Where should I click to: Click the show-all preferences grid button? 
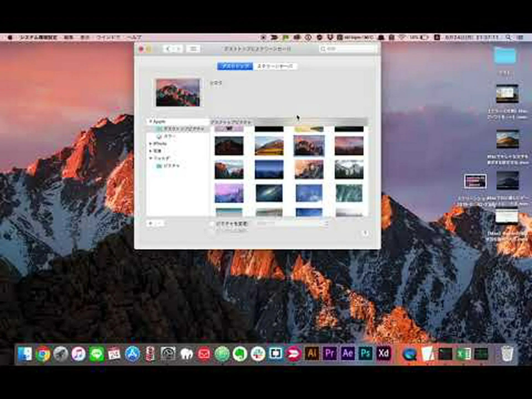194,48
